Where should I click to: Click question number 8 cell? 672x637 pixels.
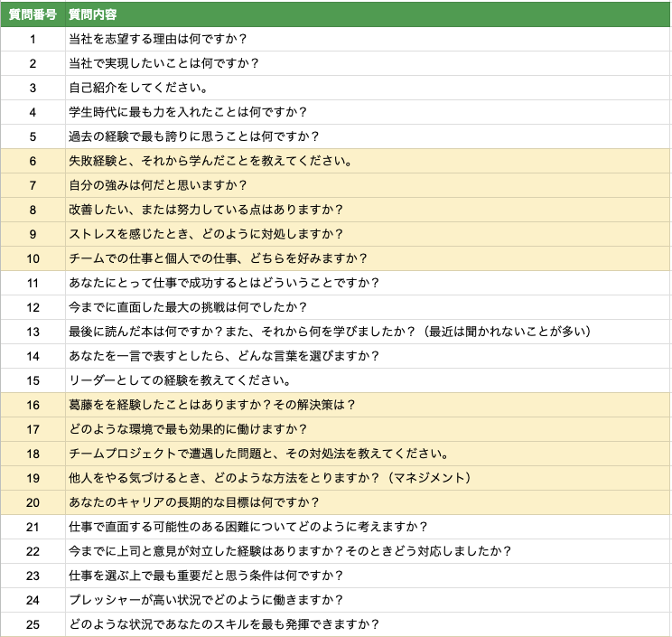pyautogui.click(x=33, y=210)
